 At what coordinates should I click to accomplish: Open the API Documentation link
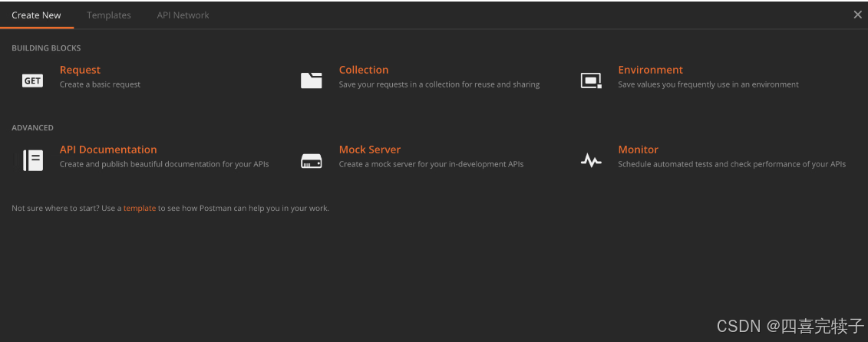tap(108, 150)
